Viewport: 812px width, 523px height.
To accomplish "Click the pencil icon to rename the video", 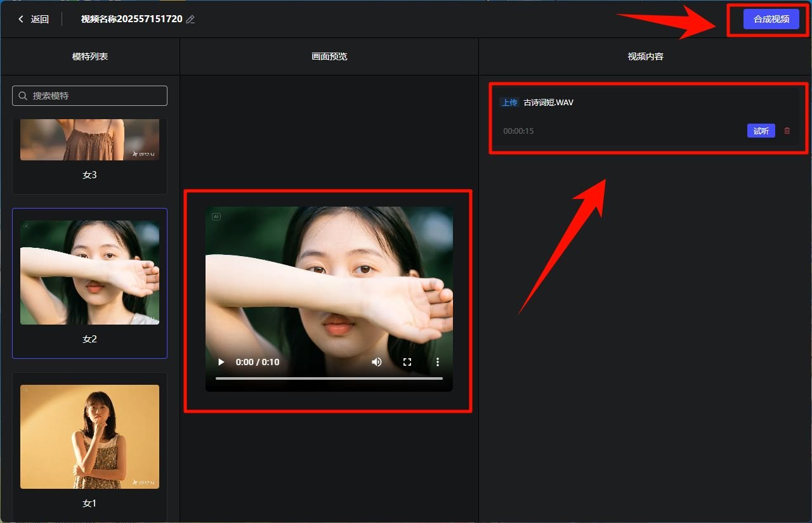I will pos(190,19).
